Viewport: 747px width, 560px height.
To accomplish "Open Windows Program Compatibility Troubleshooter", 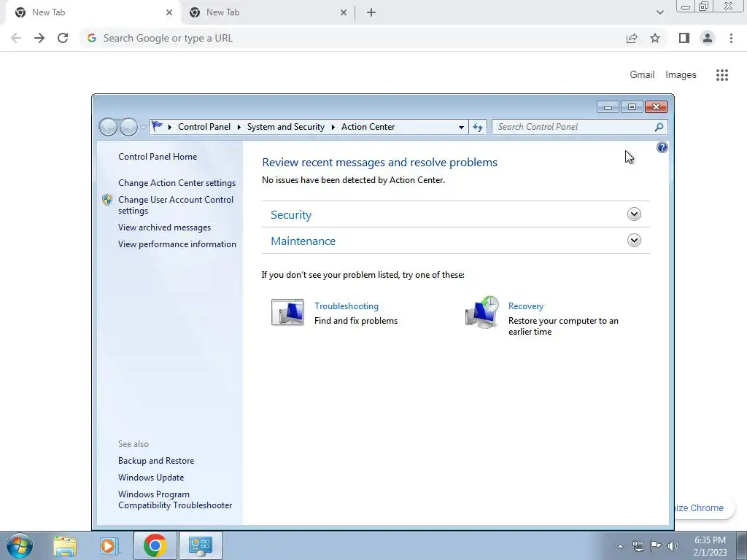I will [x=175, y=499].
